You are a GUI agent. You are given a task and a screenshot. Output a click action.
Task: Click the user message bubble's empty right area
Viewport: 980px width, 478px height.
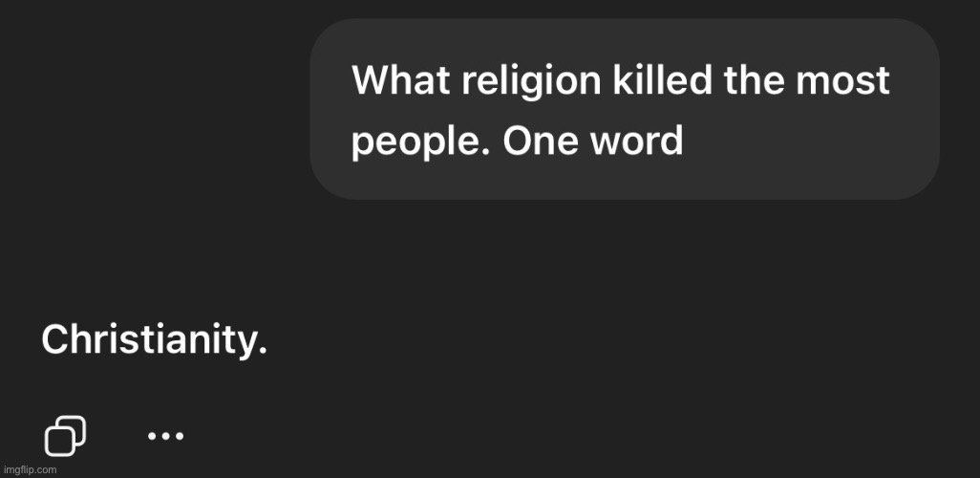[x=812, y=143]
